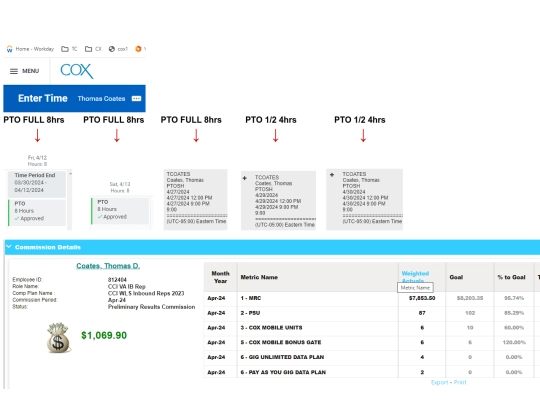Select the 3 - COX MOBILE UNITS row
The image size is (540, 405).
(371, 328)
